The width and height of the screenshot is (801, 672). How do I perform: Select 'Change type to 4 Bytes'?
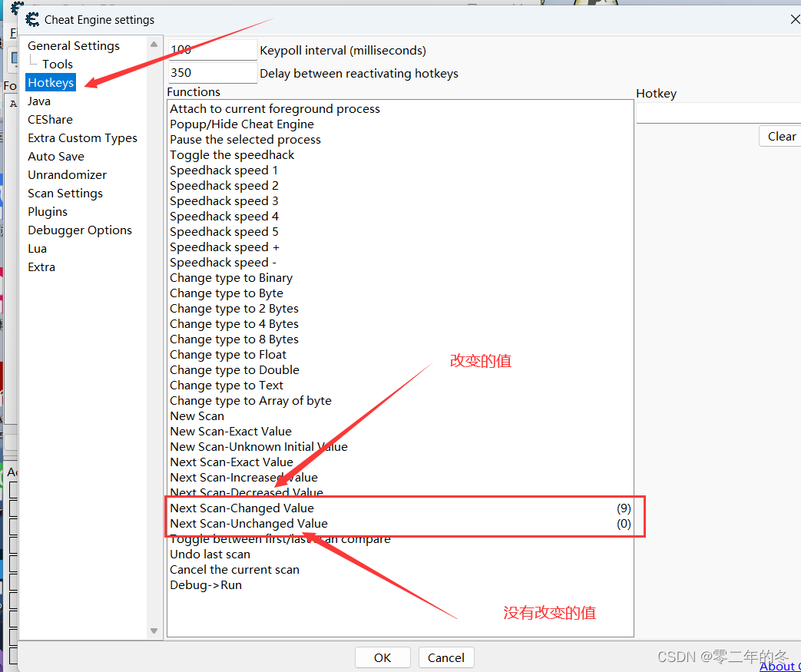coord(400,323)
